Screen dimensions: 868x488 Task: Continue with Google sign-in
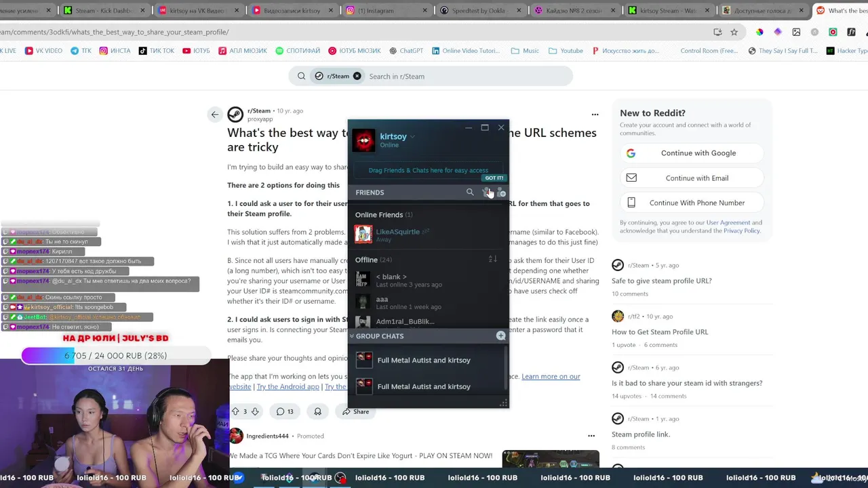(x=692, y=153)
